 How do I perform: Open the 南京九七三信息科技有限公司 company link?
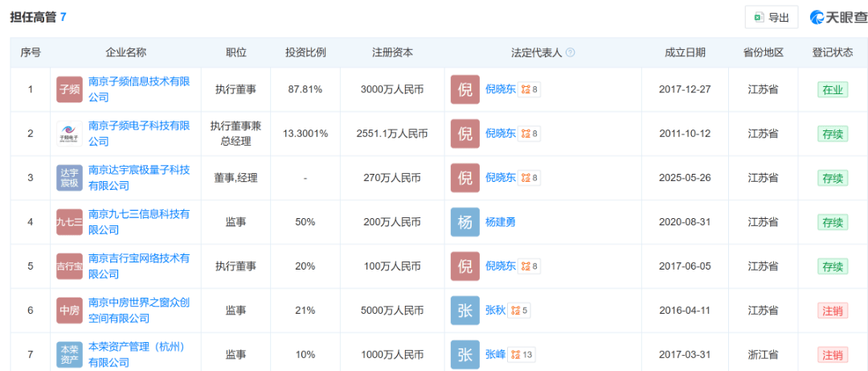click(x=139, y=222)
